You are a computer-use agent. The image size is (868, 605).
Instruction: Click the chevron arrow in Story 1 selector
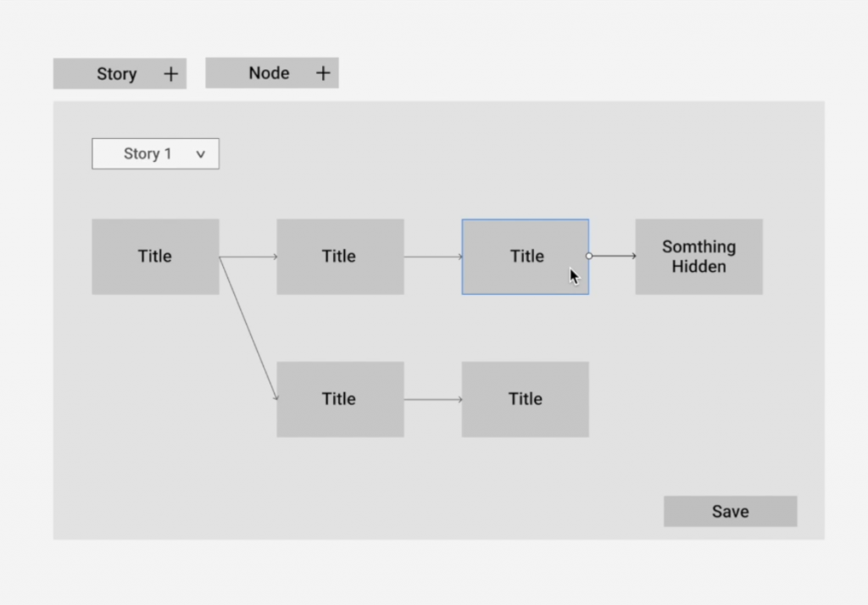click(200, 154)
